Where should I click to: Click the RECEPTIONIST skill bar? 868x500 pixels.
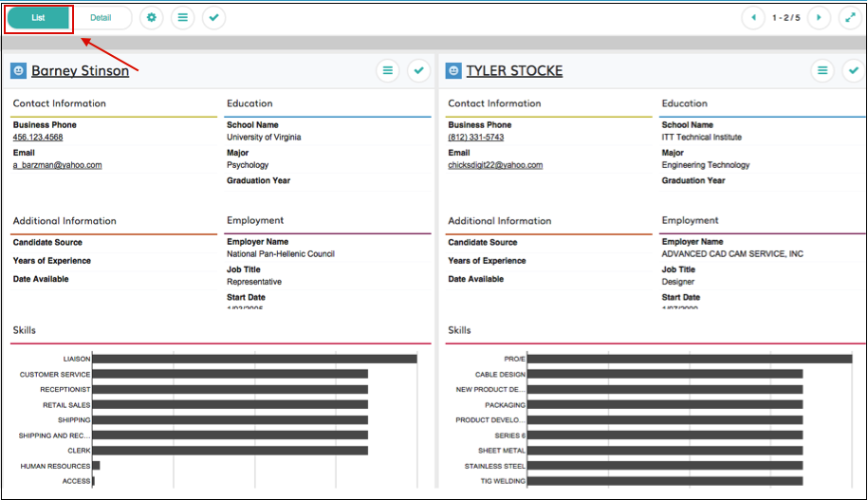(x=231, y=389)
